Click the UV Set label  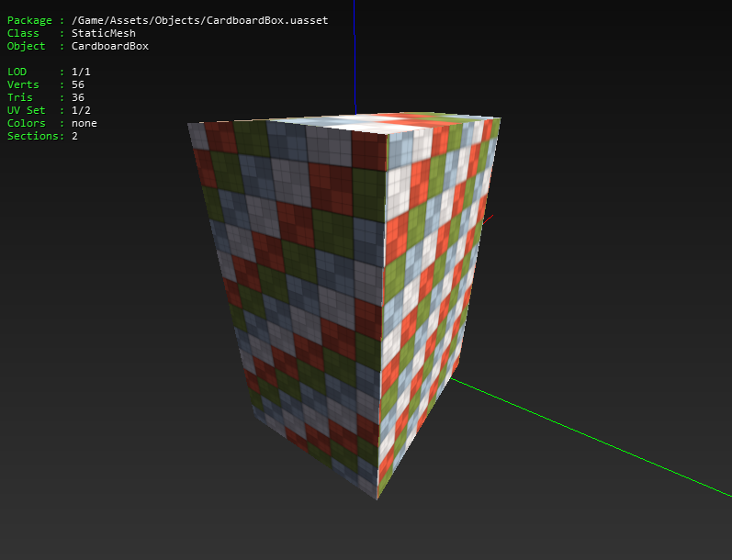point(26,110)
